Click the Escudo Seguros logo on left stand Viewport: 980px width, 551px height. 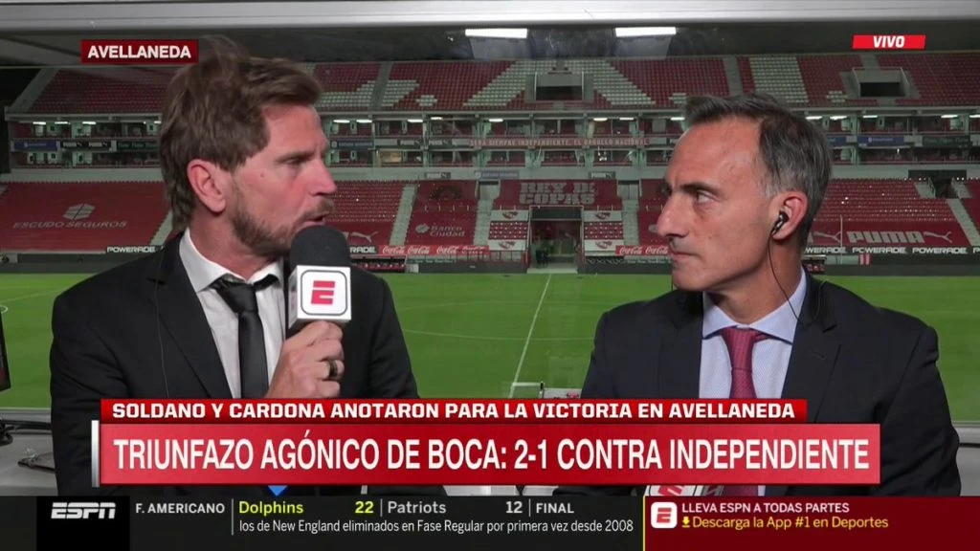(x=71, y=216)
